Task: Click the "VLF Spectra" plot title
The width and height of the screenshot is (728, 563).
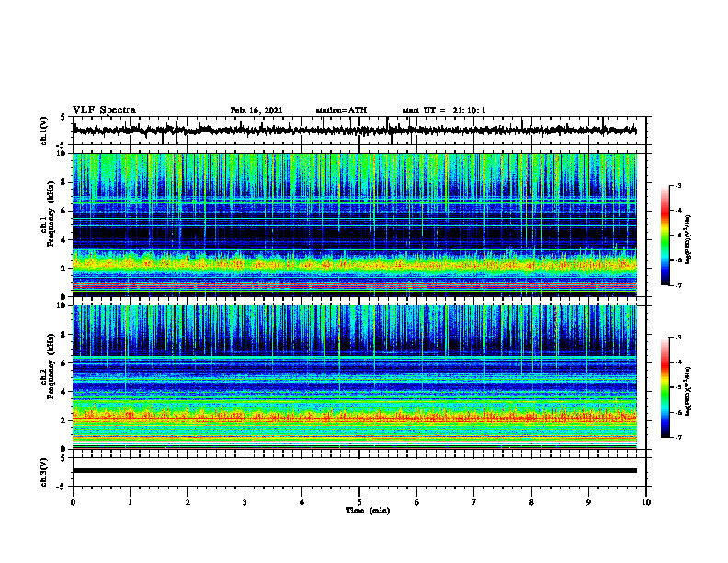Action: point(104,110)
